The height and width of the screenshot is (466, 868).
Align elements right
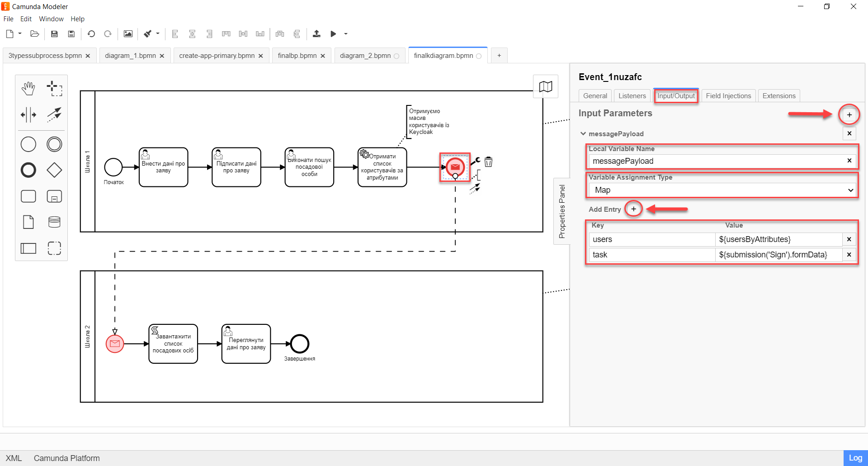coord(209,34)
